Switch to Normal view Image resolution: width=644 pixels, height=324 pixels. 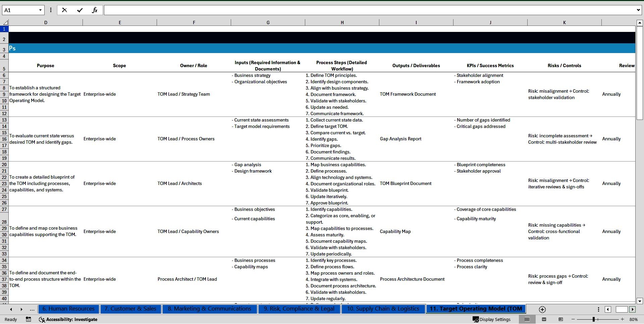coord(527,319)
